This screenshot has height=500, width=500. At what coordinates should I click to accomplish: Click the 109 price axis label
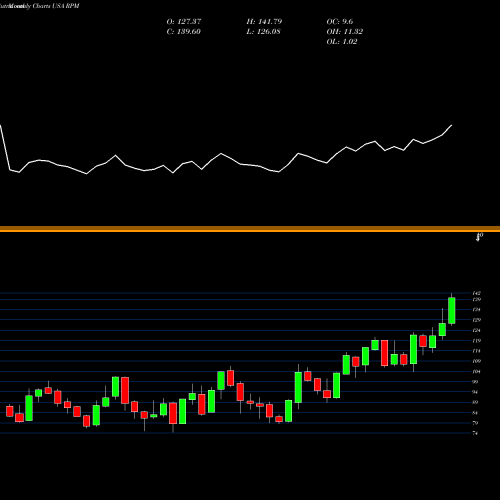coord(477,361)
